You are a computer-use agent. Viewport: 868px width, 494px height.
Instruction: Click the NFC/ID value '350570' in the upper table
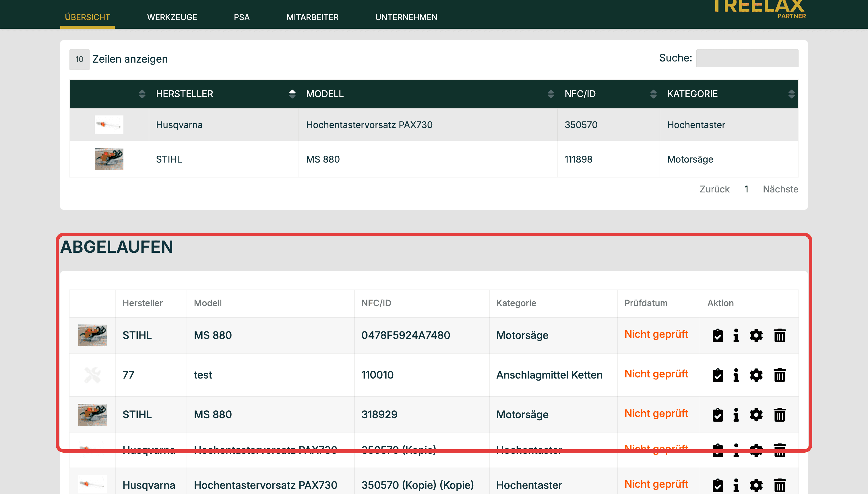[x=581, y=125]
